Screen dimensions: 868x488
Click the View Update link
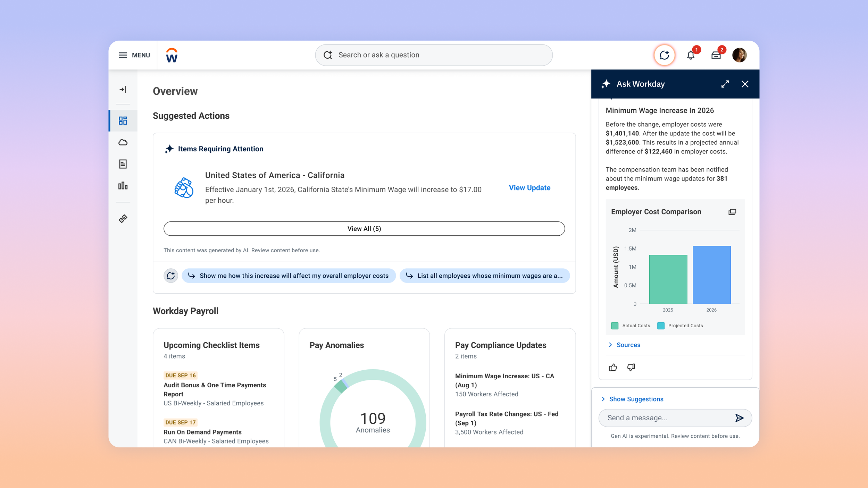[529, 188]
